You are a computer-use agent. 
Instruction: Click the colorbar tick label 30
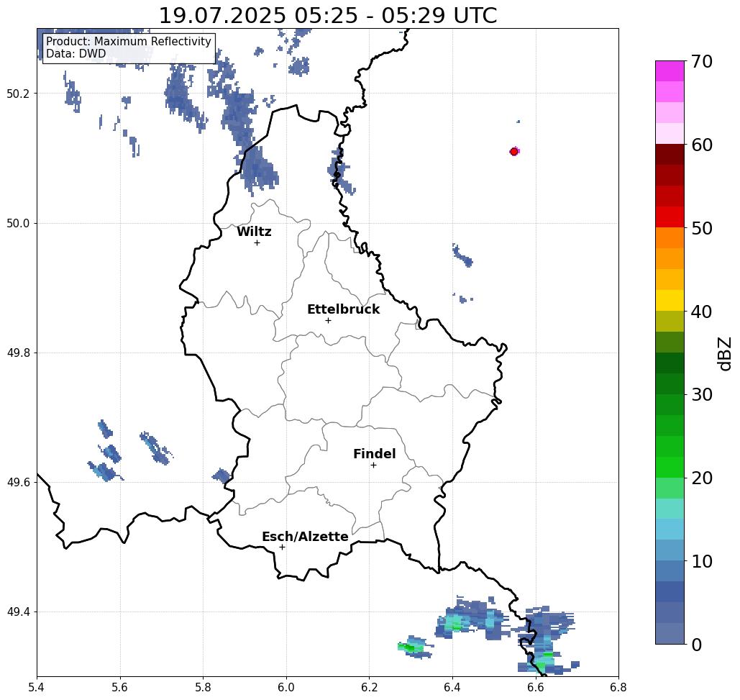(702, 395)
